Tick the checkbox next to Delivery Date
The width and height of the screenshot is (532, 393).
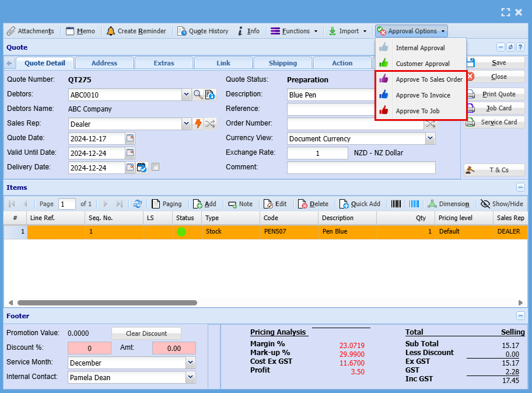click(x=155, y=167)
